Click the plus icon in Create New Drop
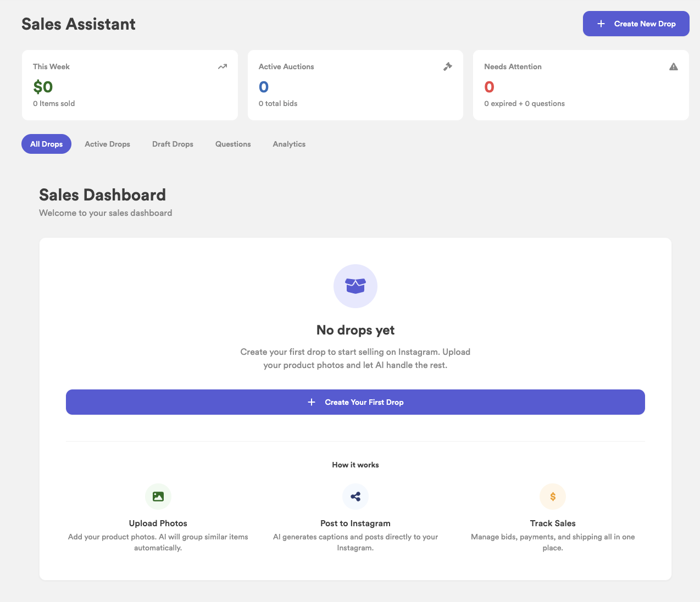 pyautogui.click(x=601, y=24)
